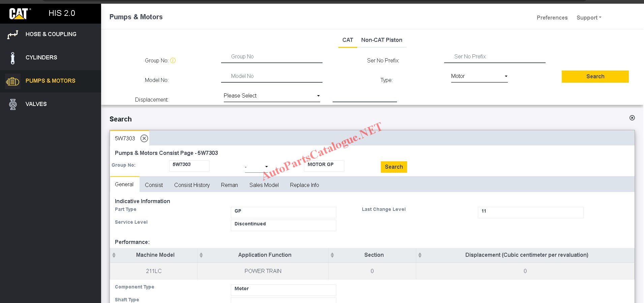644x303 pixels.
Task: Click the Group No info icon
Action: pos(173,60)
